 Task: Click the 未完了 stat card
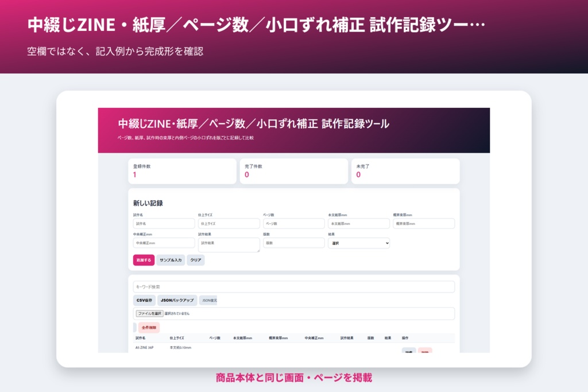tap(405, 171)
